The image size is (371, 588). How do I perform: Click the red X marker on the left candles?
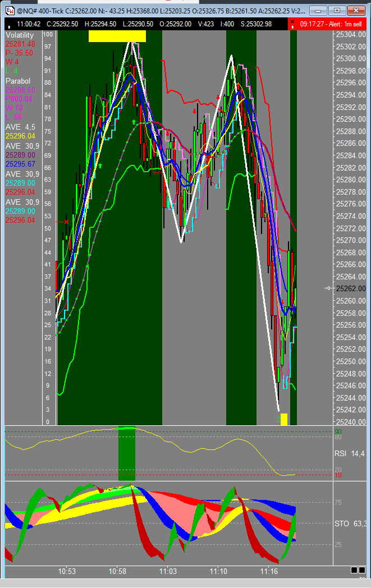point(66,222)
